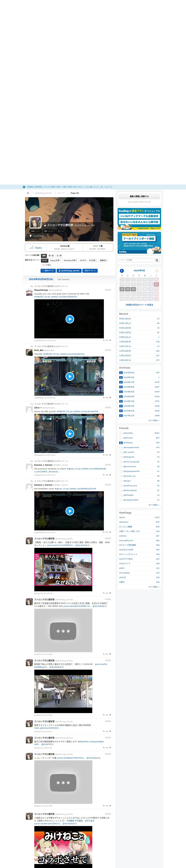
Task: Toggle the 画像含む filter
Action: tap(103, 260)
